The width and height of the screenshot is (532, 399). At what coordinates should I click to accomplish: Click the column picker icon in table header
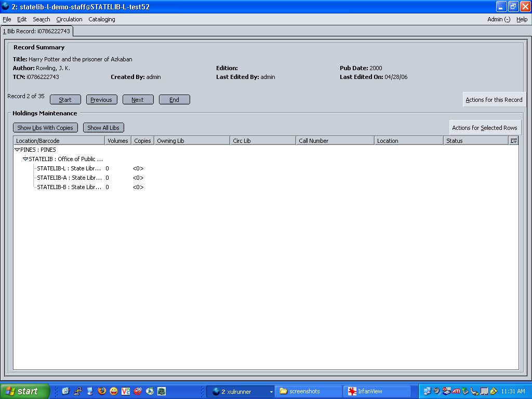[x=513, y=140]
